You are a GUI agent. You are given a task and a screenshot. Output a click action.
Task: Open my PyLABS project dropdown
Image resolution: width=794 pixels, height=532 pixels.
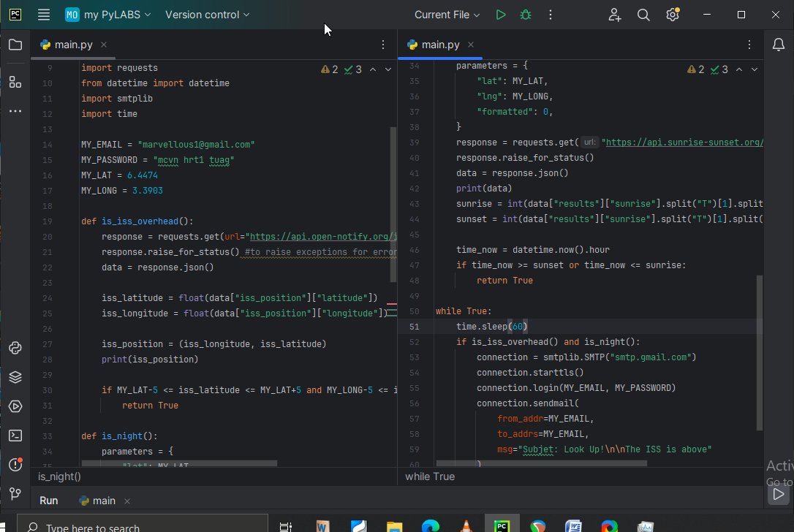click(108, 15)
